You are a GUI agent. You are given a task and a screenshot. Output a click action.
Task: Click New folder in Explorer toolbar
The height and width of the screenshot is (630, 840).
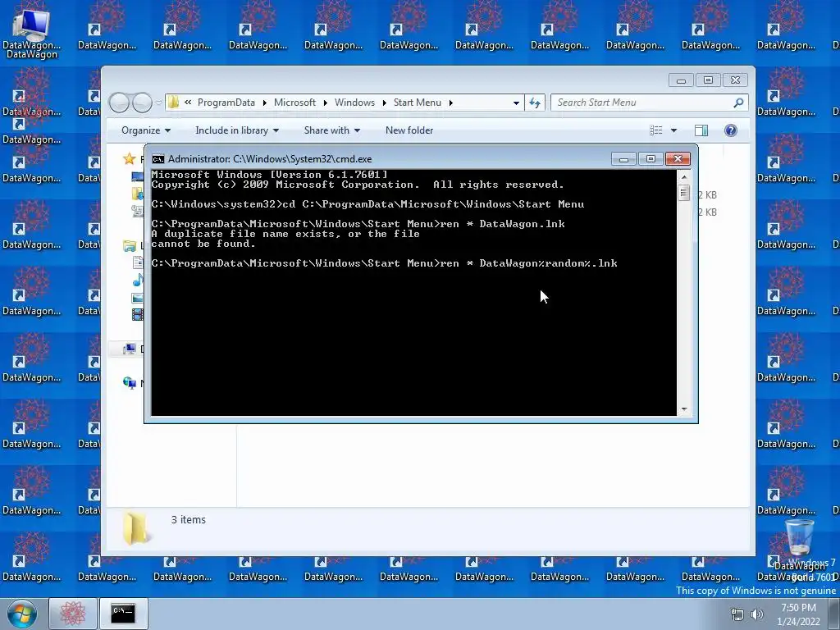pos(409,130)
